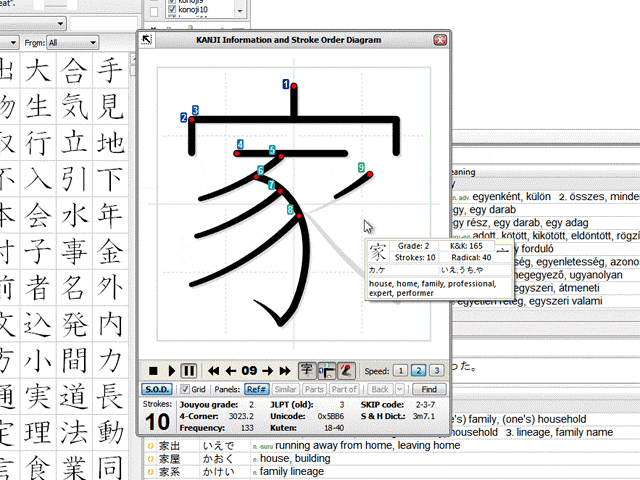
Task: Open the wide combo box above the kanji grid
Action: (x=33, y=23)
